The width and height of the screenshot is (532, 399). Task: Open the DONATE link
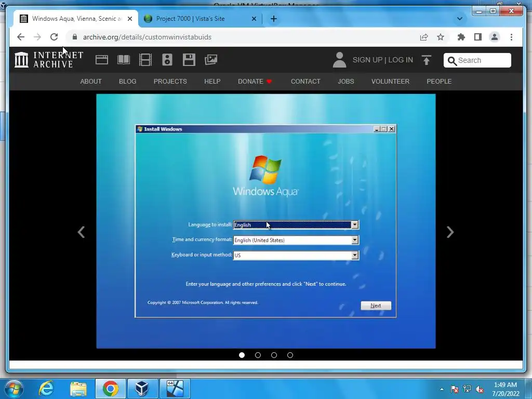click(255, 82)
